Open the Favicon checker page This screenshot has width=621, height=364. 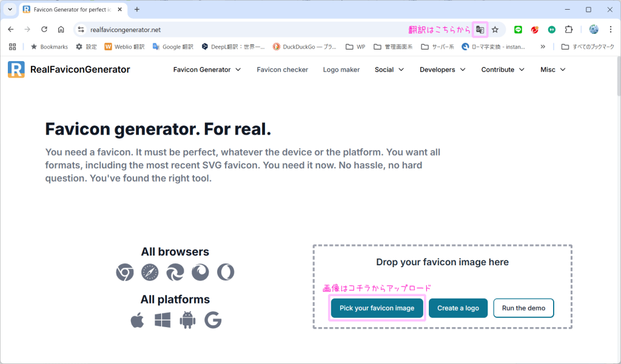pos(283,70)
